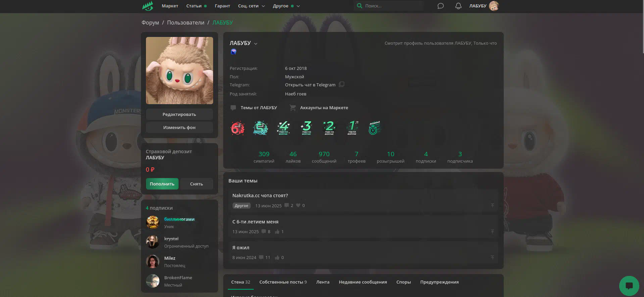Image resolution: width=644 pixels, height=297 pixels.
Task: Expand the Другое navigation dropdown
Action: 286,6
